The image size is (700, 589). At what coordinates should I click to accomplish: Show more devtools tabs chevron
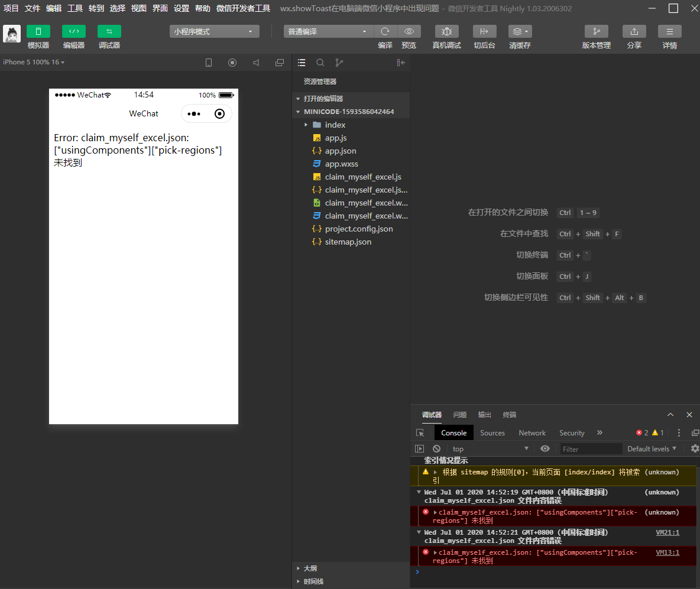point(599,432)
